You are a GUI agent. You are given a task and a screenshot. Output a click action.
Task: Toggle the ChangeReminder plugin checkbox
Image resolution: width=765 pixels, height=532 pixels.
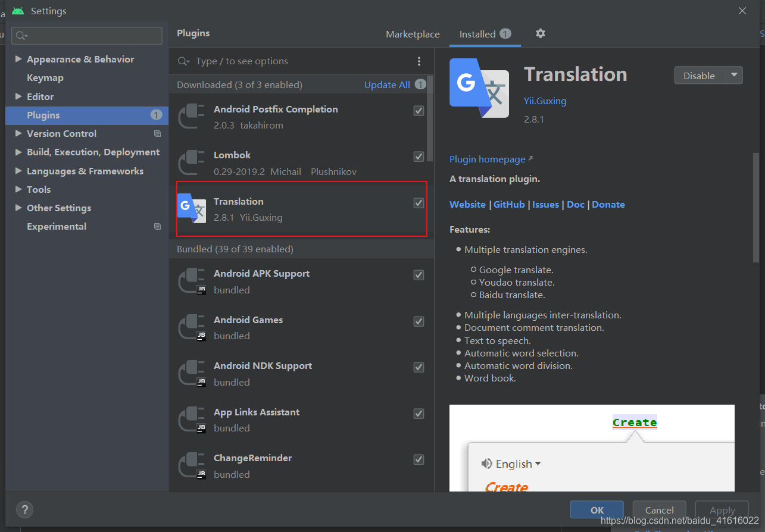click(419, 459)
